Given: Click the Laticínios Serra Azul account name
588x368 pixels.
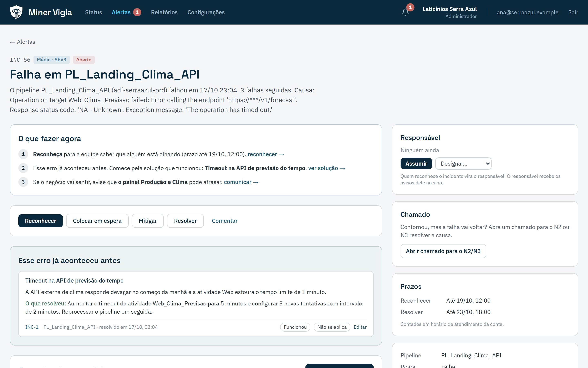Looking at the screenshot, I should click(450, 9).
